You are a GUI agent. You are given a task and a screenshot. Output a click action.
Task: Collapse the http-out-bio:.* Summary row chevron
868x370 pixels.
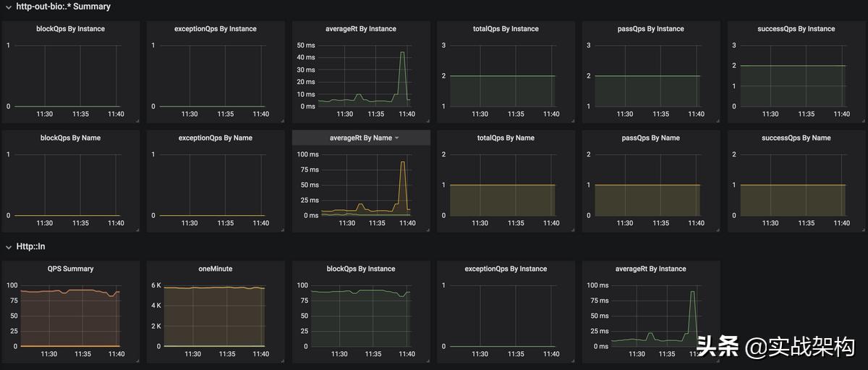point(8,7)
